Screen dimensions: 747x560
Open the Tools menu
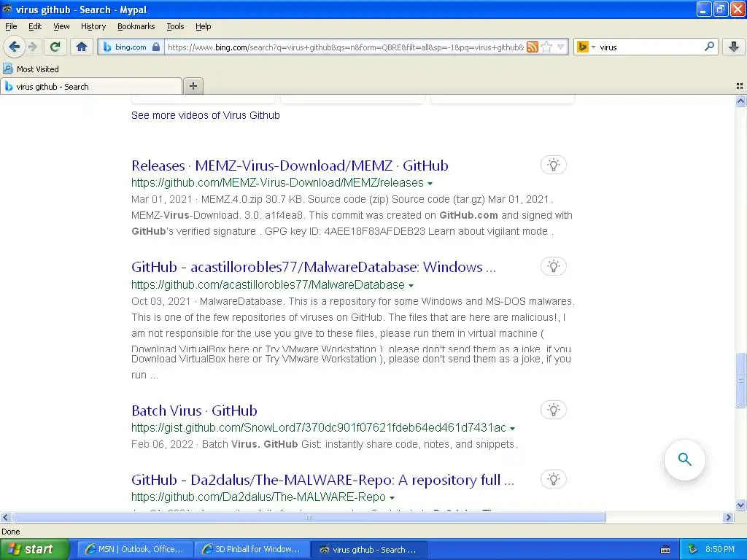coord(175,26)
